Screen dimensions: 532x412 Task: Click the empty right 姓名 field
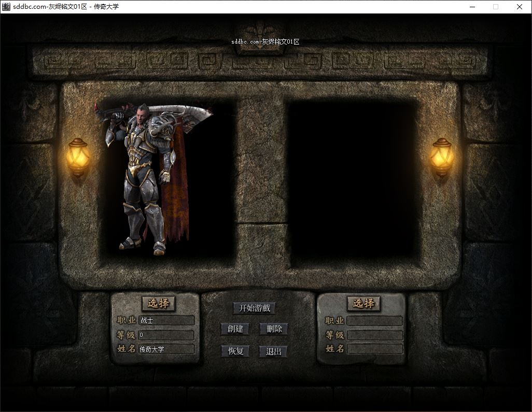coord(374,349)
